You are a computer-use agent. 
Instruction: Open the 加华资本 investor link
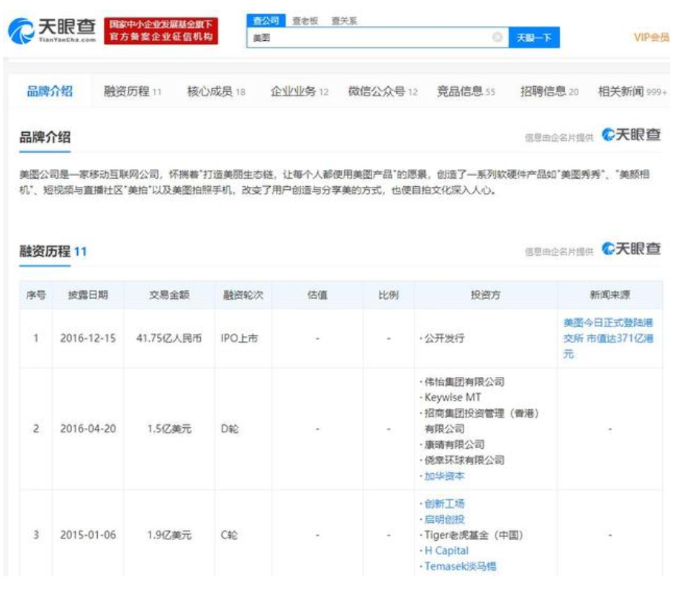444,476
